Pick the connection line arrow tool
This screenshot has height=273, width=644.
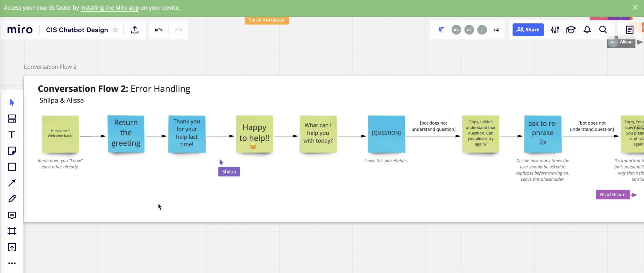point(12,183)
